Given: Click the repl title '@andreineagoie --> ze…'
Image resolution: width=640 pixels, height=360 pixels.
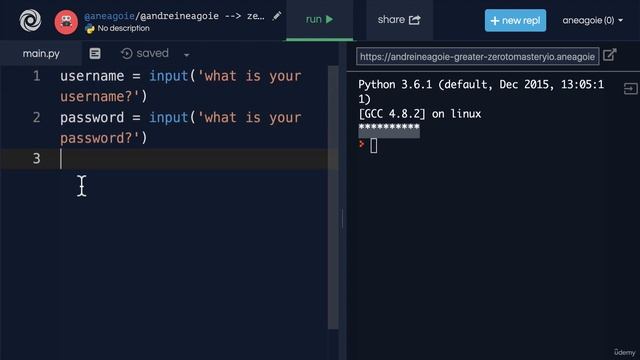Looking at the screenshot, I should pos(202,16).
